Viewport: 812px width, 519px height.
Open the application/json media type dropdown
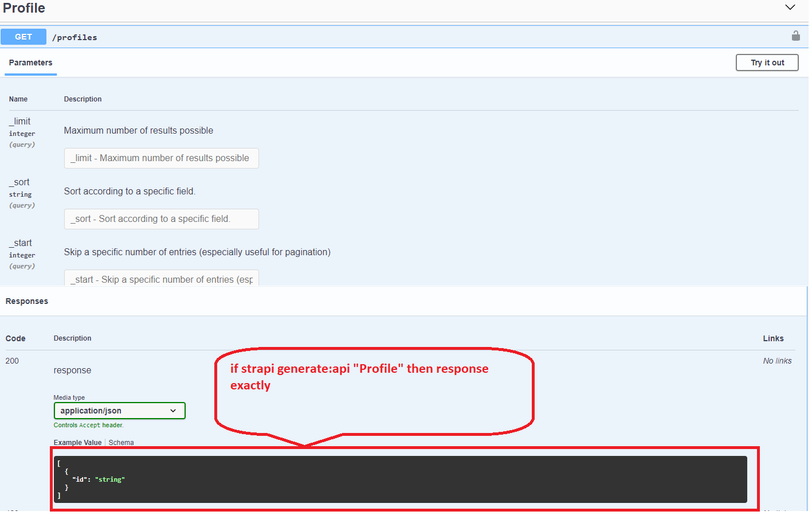coord(119,411)
